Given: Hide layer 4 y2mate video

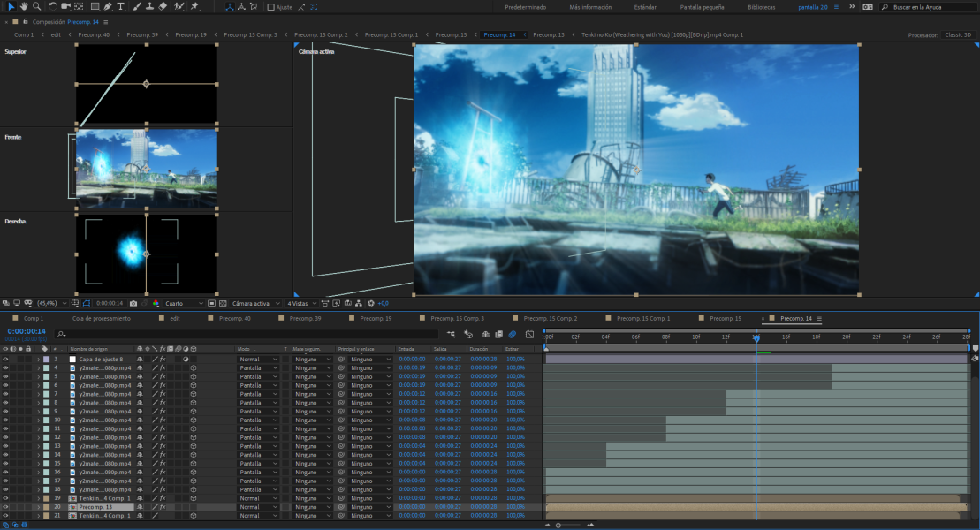Looking at the screenshot, I should pyautogui.click(x=5, y=368).
